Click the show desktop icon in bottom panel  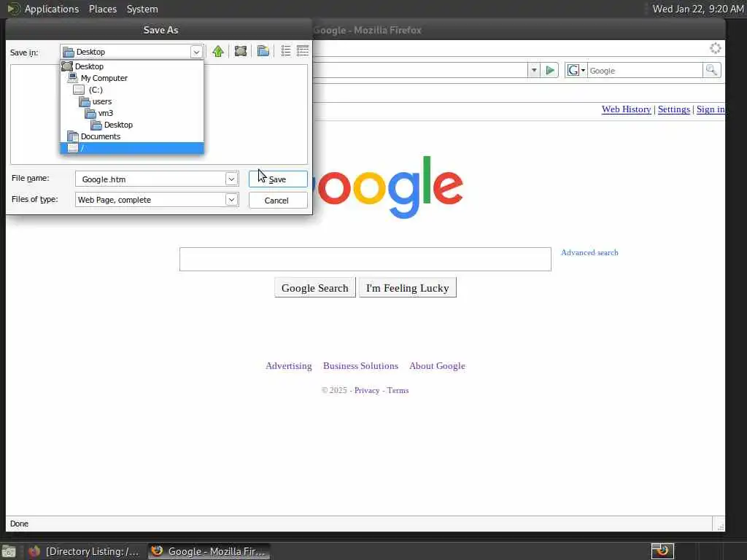tap(9, 551)
